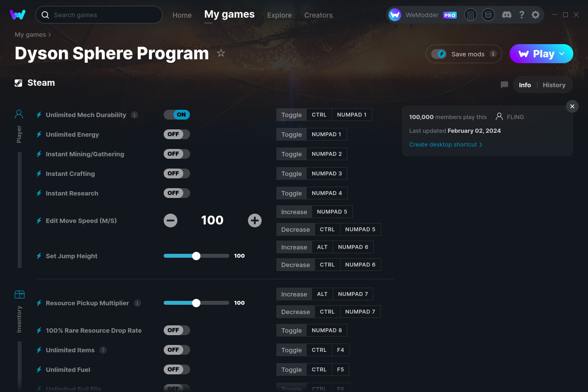Screen dimensions: 588x392
Task: Click the Search games input field
Action: (x=103, y=15)
